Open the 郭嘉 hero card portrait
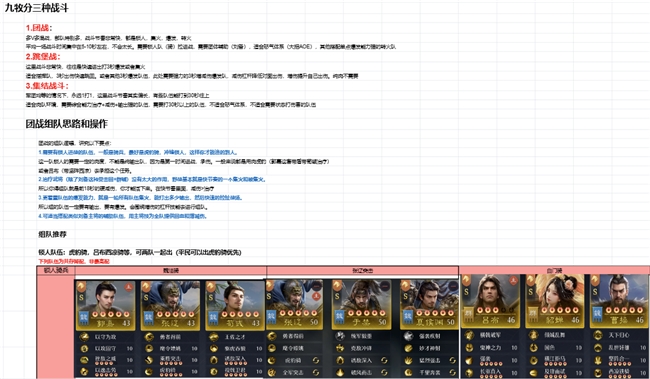The height and width of the screenshot is (379, 650). [106, 305]
